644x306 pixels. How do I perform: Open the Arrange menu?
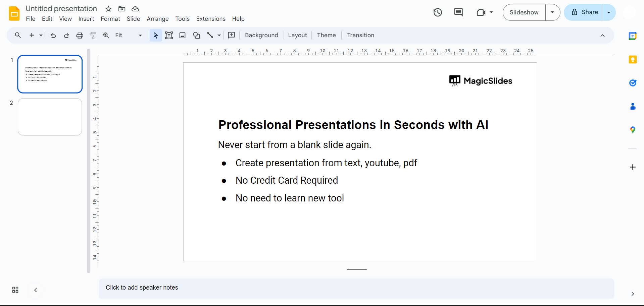(157, 19)
